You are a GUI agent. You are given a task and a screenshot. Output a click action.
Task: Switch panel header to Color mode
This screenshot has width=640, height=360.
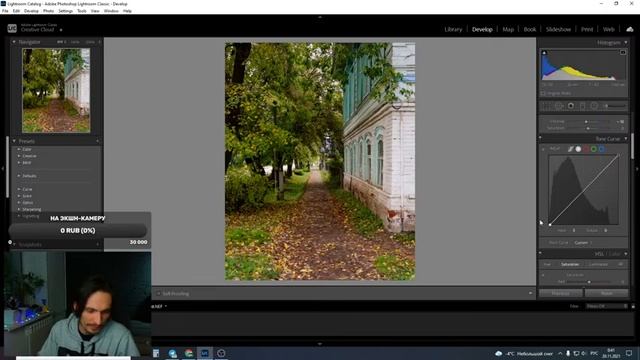615,254
